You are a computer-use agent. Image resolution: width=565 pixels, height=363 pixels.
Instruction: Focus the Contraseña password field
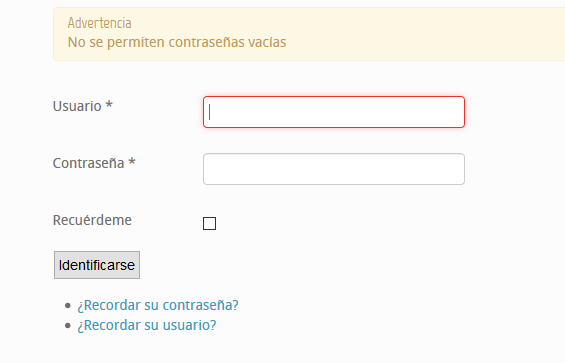[x=334, y=169]
